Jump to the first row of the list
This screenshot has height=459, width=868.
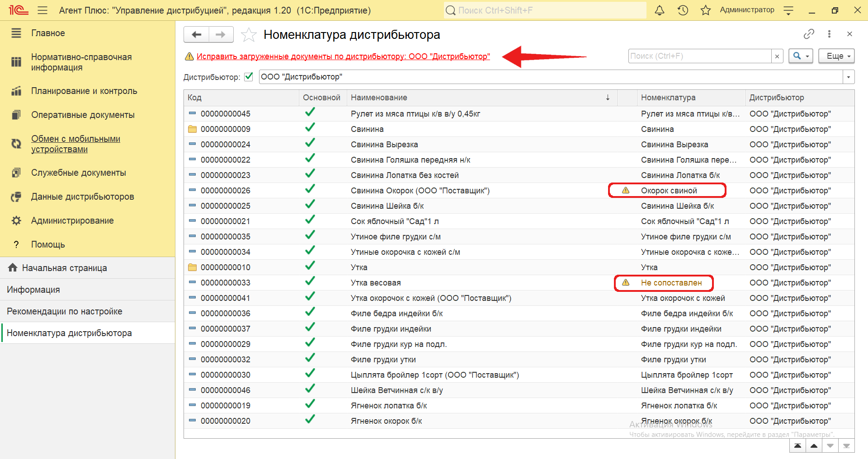point(797,446)
